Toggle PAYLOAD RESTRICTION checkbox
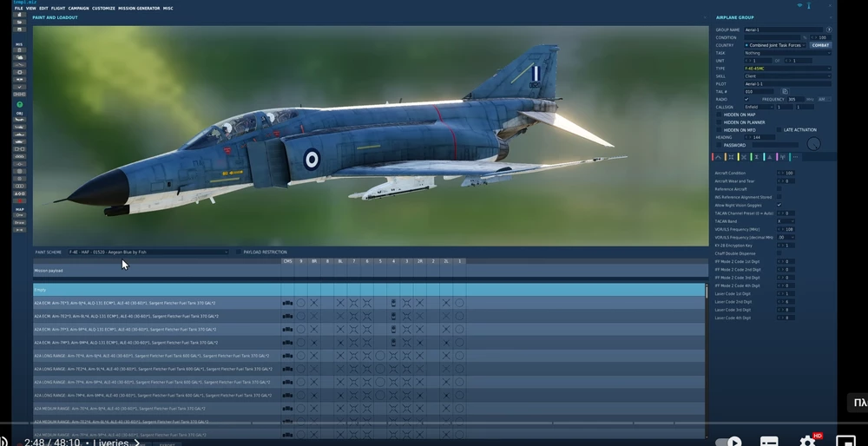 click(x=239, y=252)
